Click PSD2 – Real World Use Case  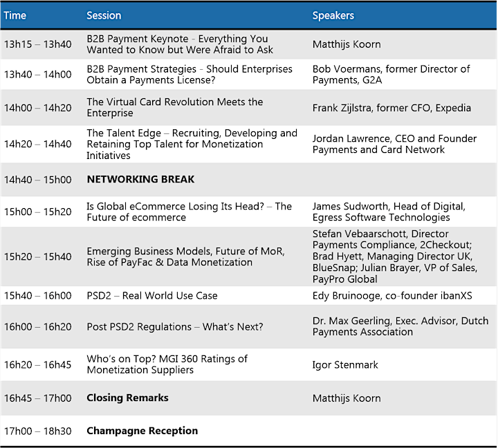coord(152,296)
